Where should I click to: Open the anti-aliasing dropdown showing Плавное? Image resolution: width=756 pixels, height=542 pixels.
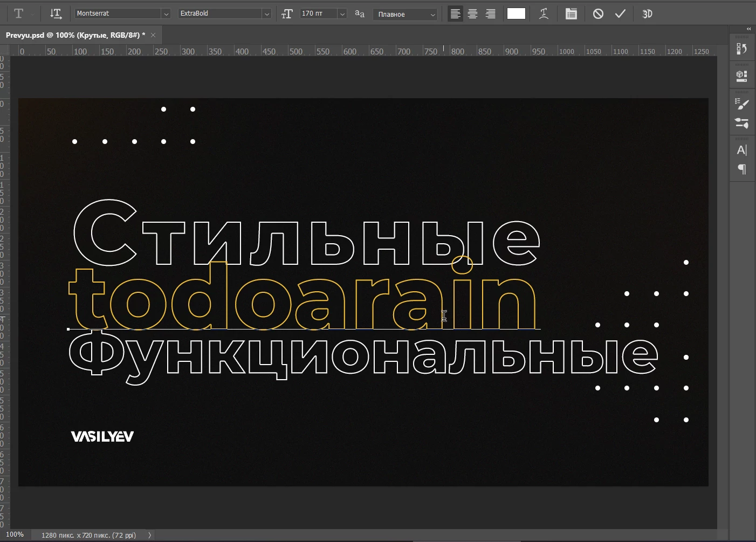pyautogui.click(x=433, y=14)
